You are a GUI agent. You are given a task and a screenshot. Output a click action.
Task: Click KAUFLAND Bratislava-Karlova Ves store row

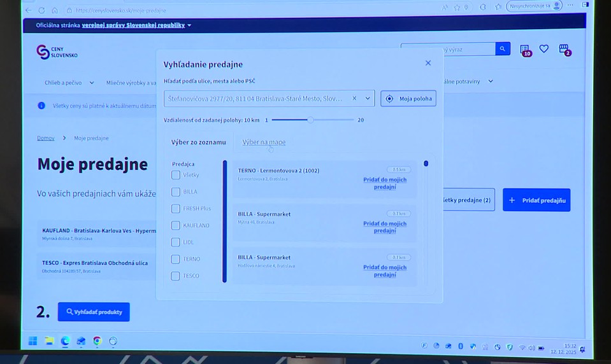click(x=97, y=234)
